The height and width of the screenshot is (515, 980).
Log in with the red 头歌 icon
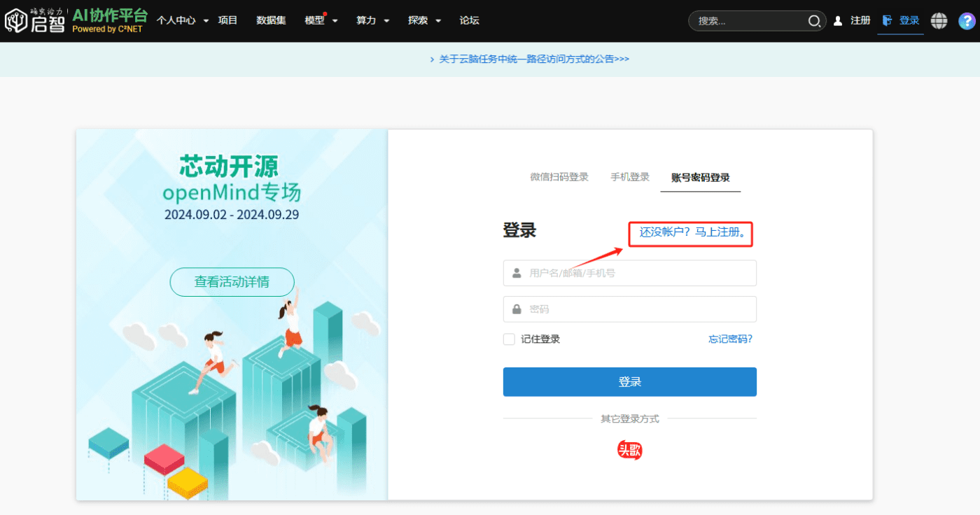629,450
